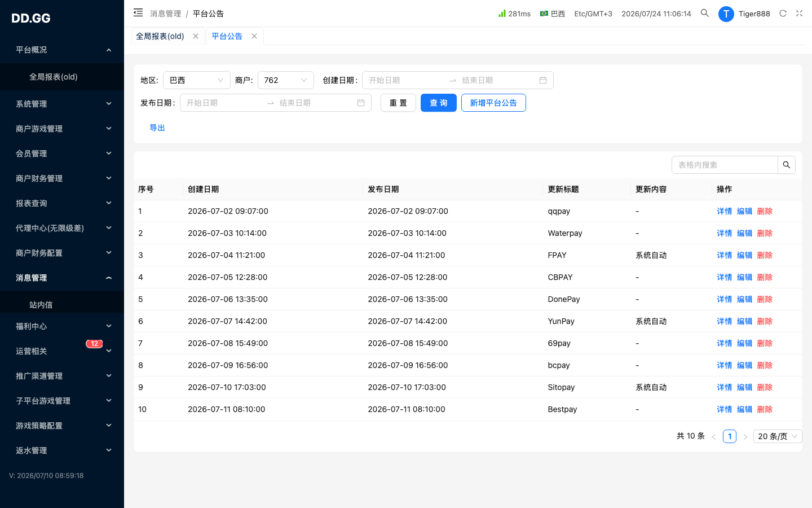Click the 281ms network signal icon

click(502, 13)
